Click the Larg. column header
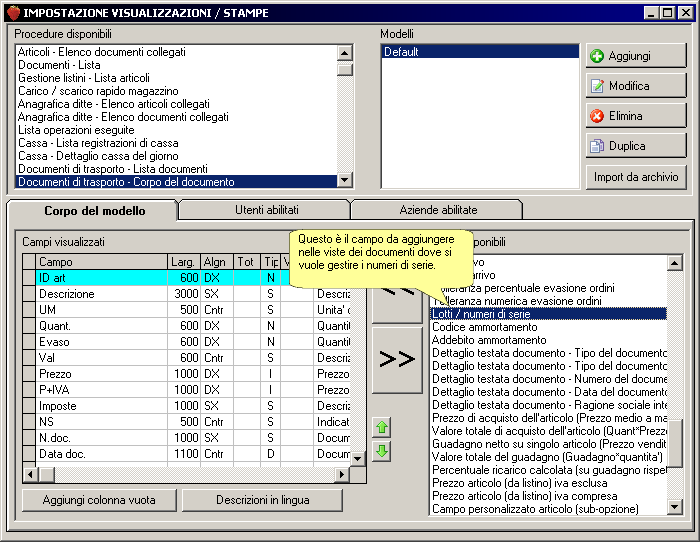 (x=183, y=262)
